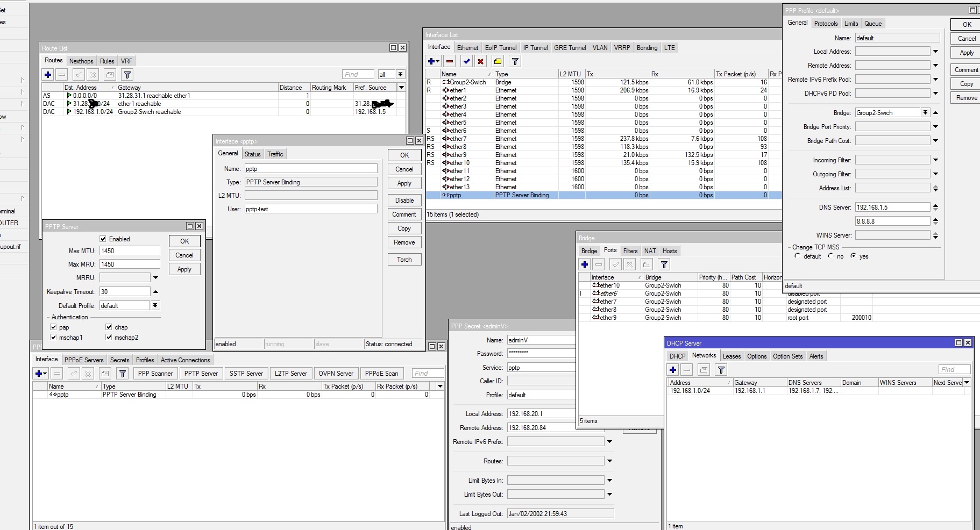Viewport: 980px width, 530px height.
Task: Click the filter funnel icon in Bridge Ports toolbar
Action: click(x=664, y=264)
